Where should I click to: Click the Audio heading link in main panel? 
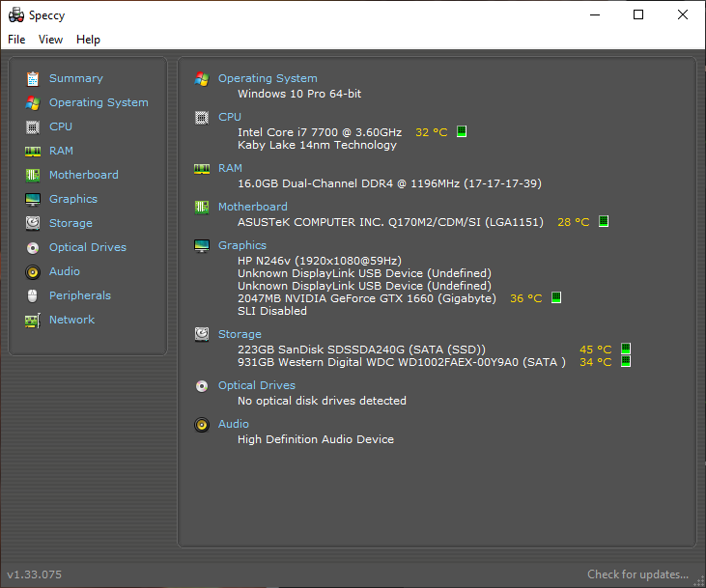point(234,424)
